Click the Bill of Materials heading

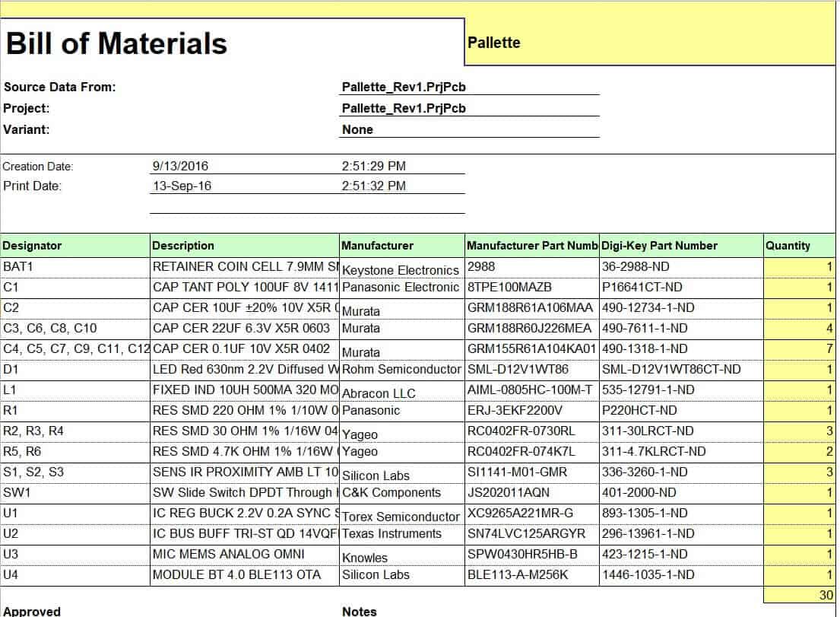coord(116,43)
